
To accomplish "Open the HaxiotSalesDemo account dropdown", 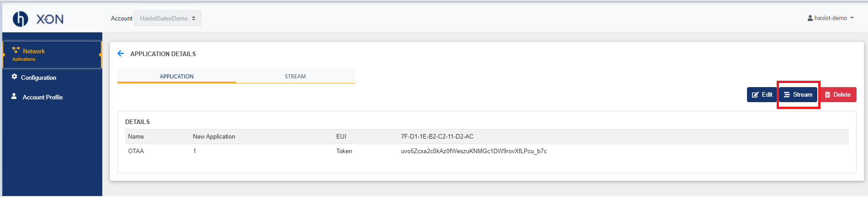I will click(168, 18).
